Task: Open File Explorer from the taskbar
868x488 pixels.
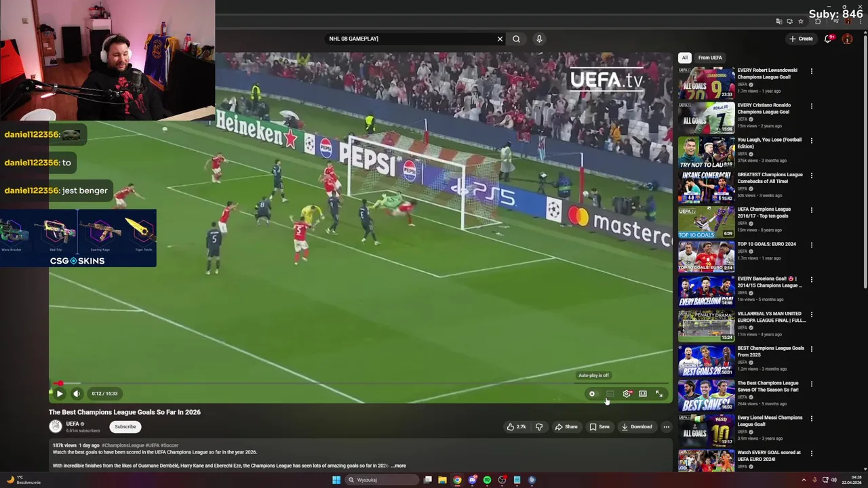Action: [x=442, y=480]
